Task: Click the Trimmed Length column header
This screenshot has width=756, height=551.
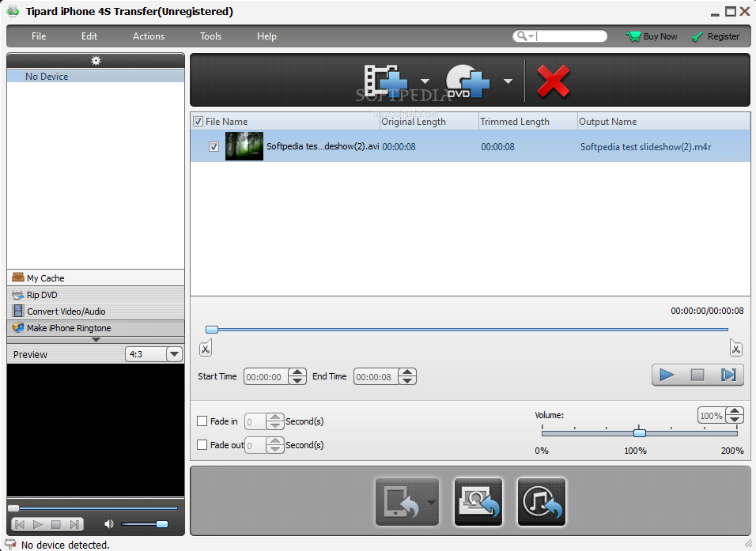Action: (528, 122)
